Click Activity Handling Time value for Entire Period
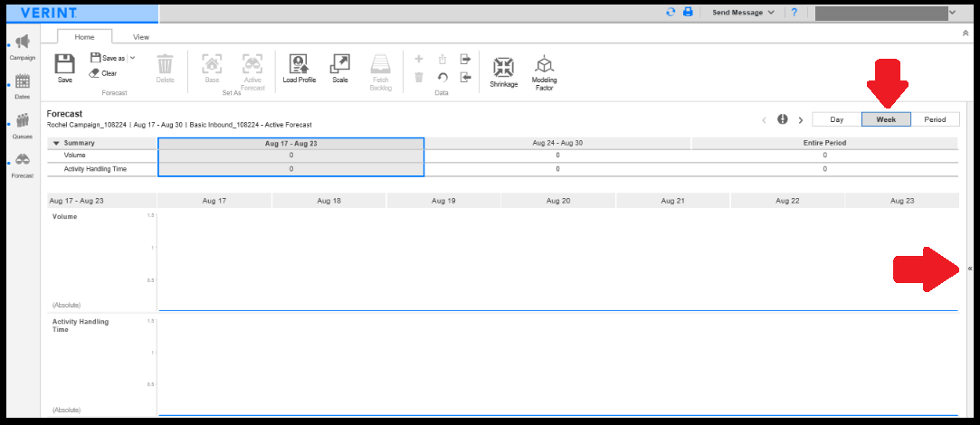Viewport: 980px width, 425px height. (x=824, y=169)
